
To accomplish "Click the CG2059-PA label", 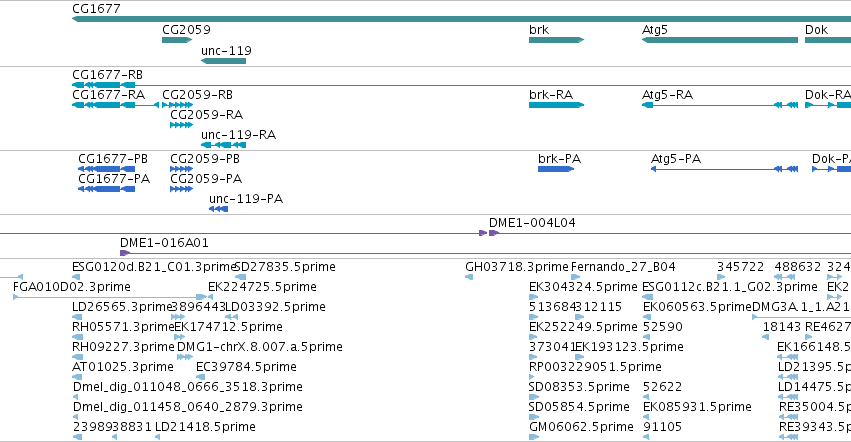I will point(206,179).
